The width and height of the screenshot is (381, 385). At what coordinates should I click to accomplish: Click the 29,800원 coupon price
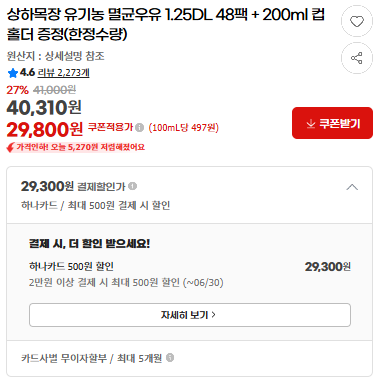tap(45, 129)
